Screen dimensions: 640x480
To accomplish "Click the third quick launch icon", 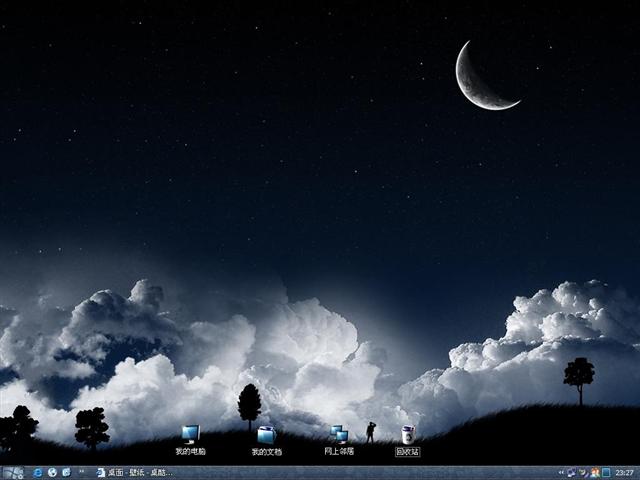I will (x=66, y=472).
